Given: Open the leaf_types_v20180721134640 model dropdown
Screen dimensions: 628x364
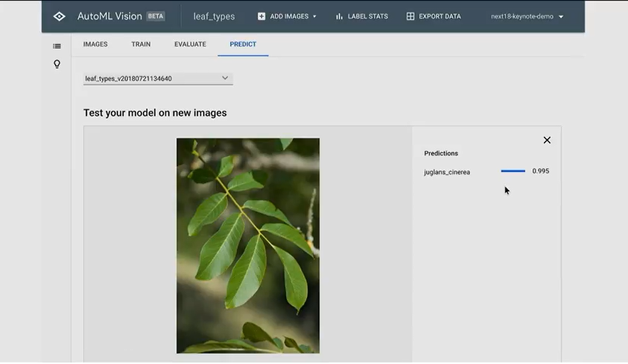Looking at the screenshot, I should click(158, 78).
